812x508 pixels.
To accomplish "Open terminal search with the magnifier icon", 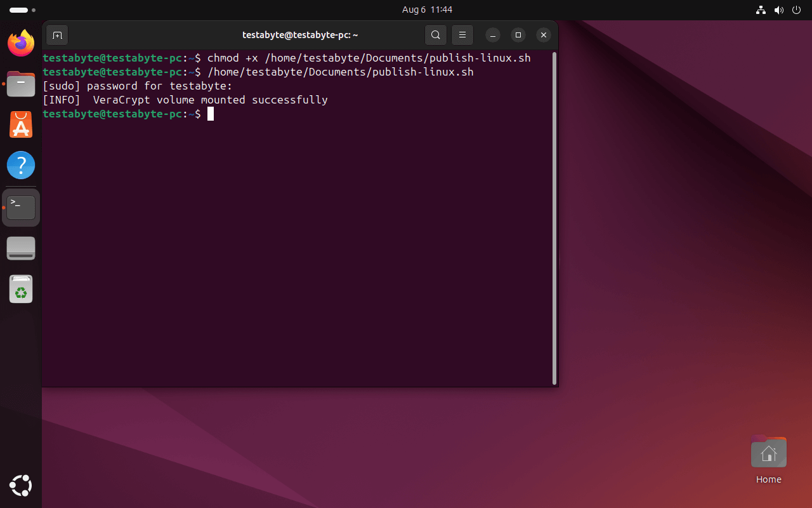I will click(435, 35).
